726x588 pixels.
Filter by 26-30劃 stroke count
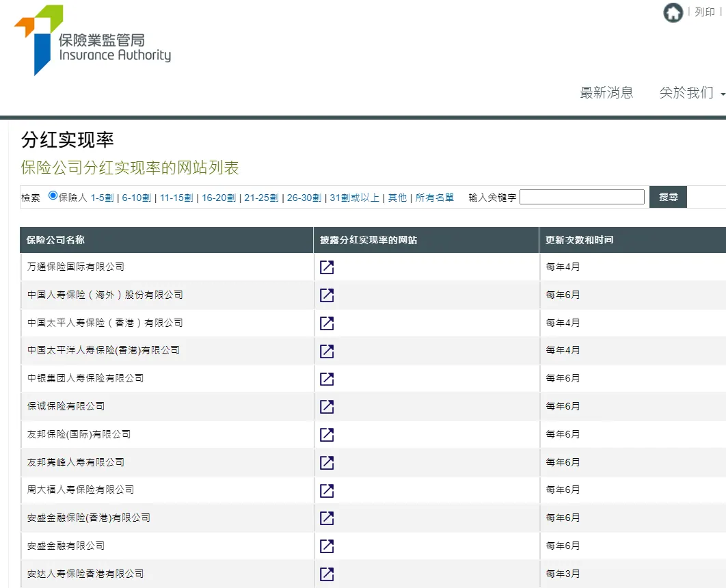coord(304,198)
